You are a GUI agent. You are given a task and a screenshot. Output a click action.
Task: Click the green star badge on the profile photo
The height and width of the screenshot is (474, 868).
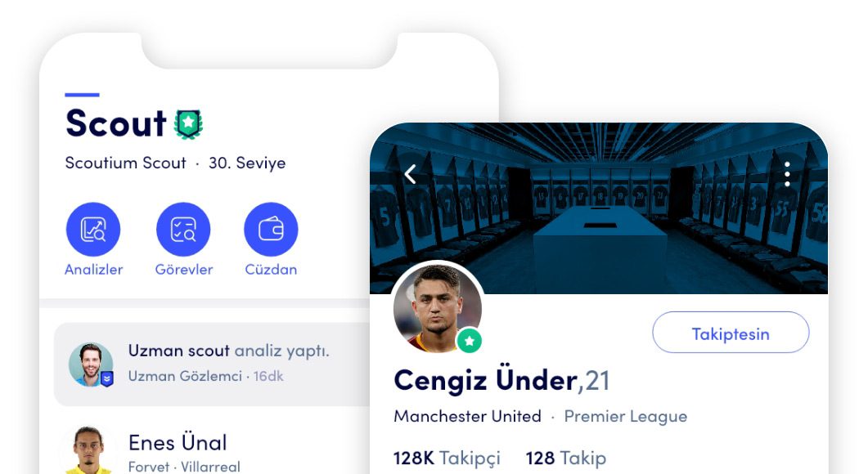470,341
